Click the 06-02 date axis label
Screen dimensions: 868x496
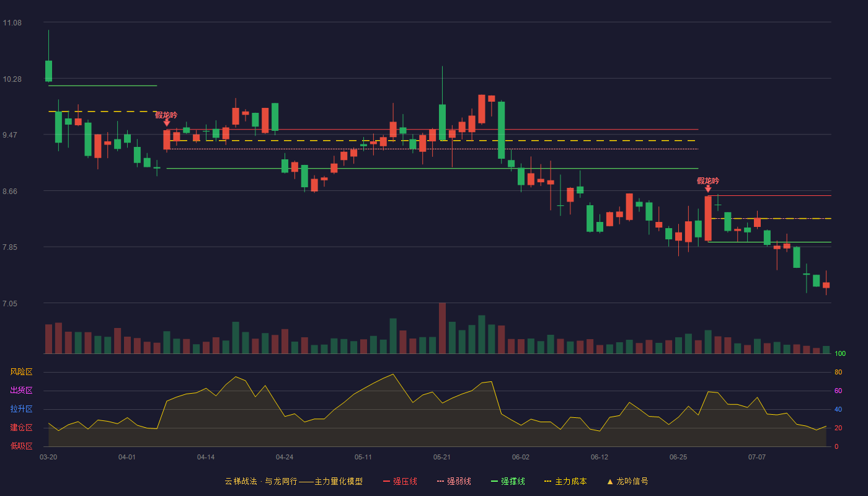pos(521,457)
